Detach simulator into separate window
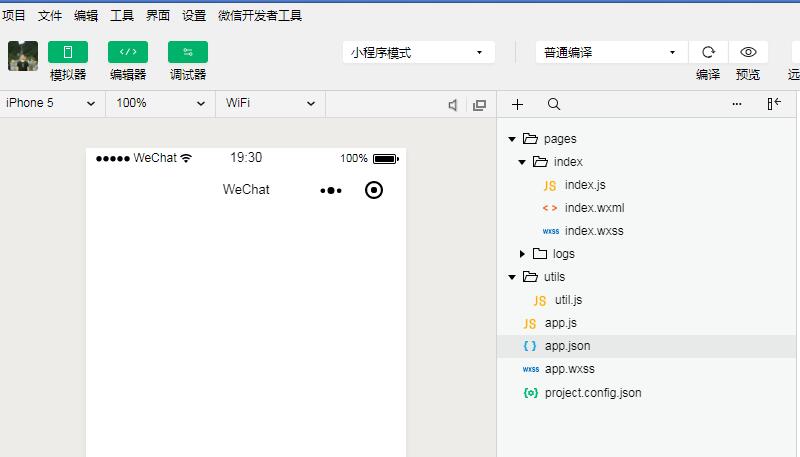 [x=479, y=105]
